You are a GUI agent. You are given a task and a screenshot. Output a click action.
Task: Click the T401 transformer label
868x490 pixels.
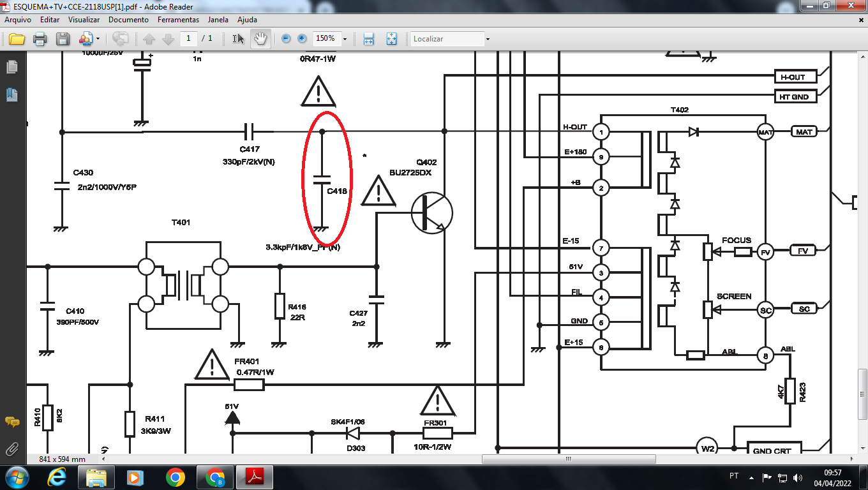pos(181,223)
